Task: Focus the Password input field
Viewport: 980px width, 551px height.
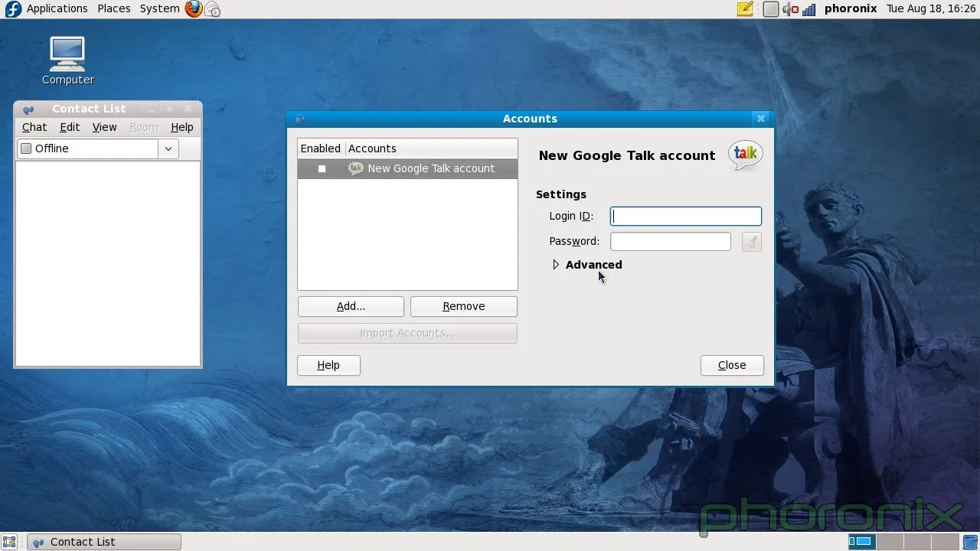Action: click(671, 242)
